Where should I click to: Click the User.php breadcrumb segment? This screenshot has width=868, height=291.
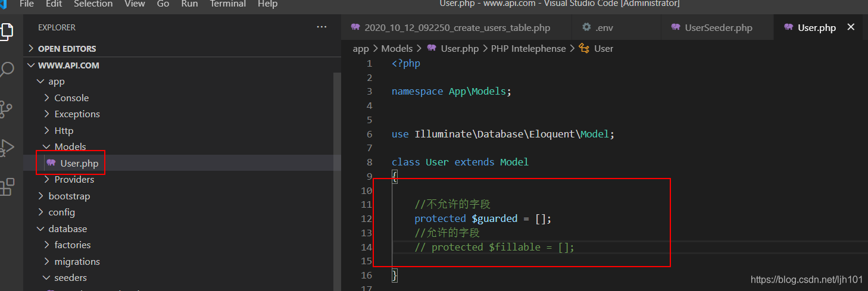coord(460,49)
